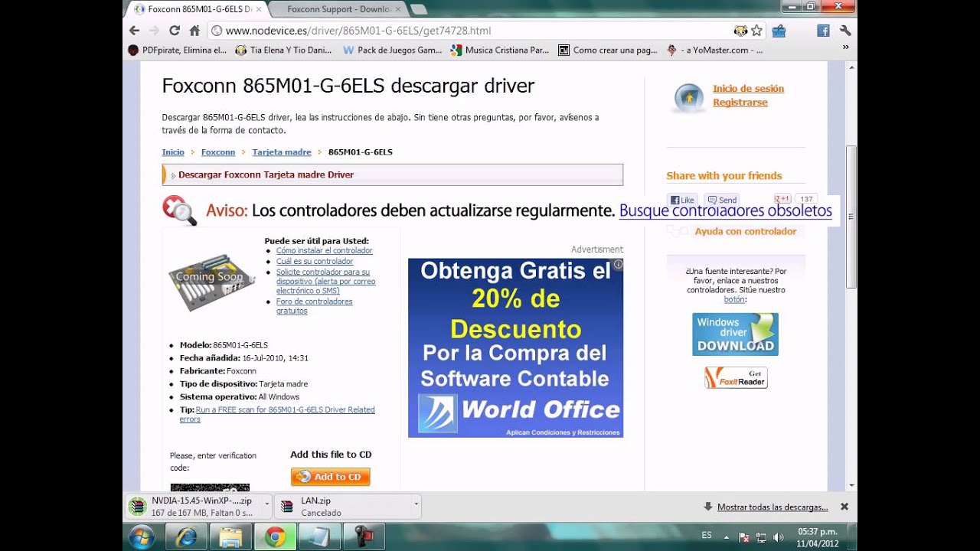
Task: Expand the bookmarks overflow chevron
Action: click(845, 47)
